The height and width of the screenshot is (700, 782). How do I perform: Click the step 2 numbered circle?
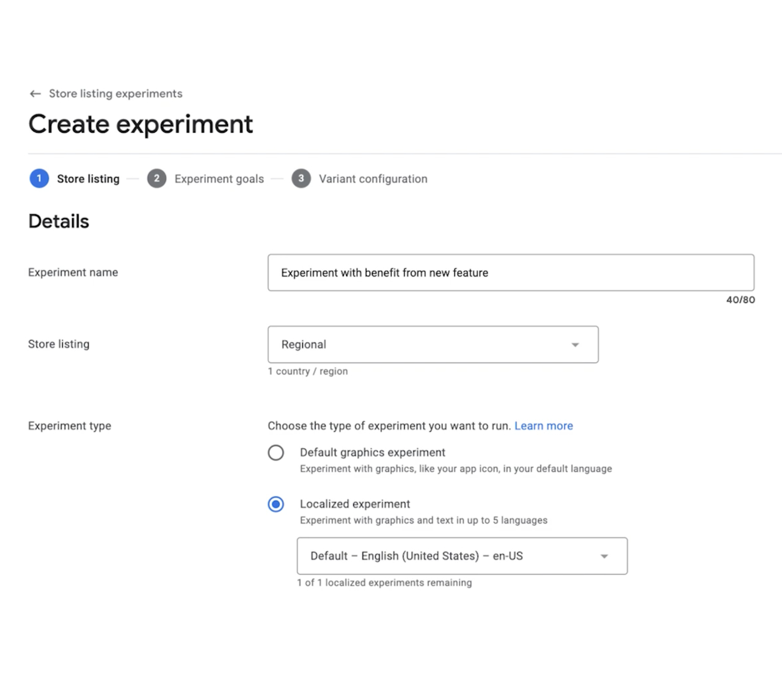pos(156,178)
